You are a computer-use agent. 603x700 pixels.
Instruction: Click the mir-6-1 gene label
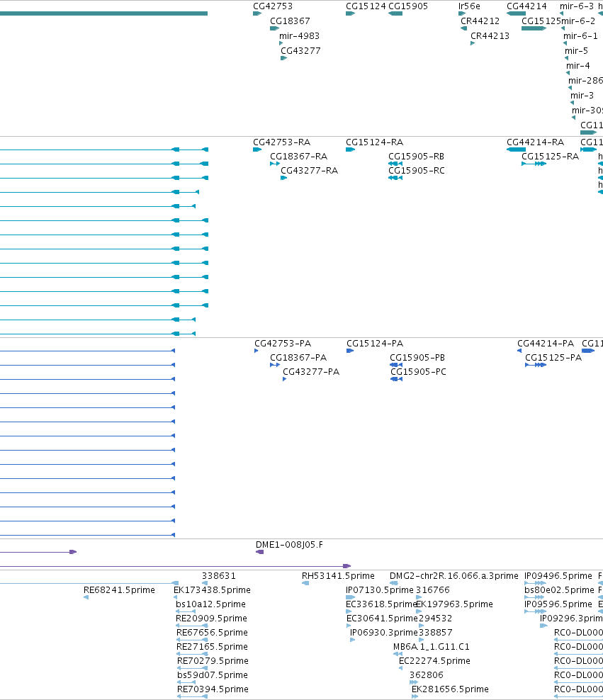pos(580,35)
